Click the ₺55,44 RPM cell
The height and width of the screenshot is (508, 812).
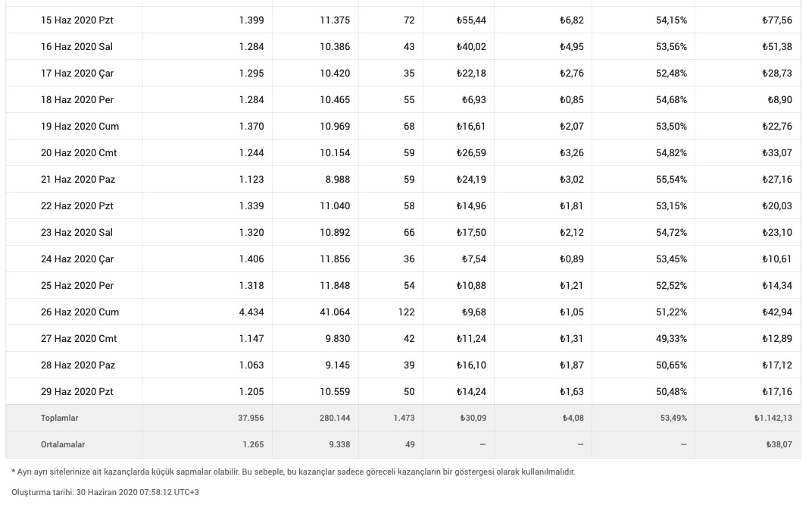[x=471, y=20]
